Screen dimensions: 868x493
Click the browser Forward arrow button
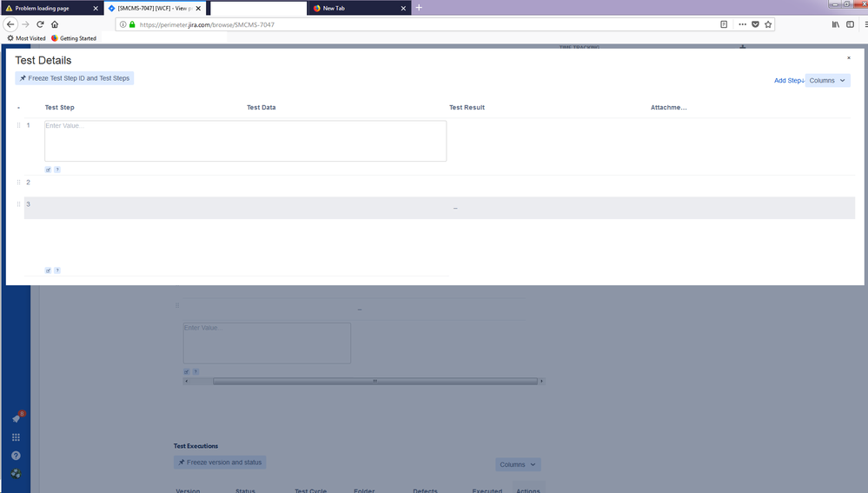tap(25, 24)
